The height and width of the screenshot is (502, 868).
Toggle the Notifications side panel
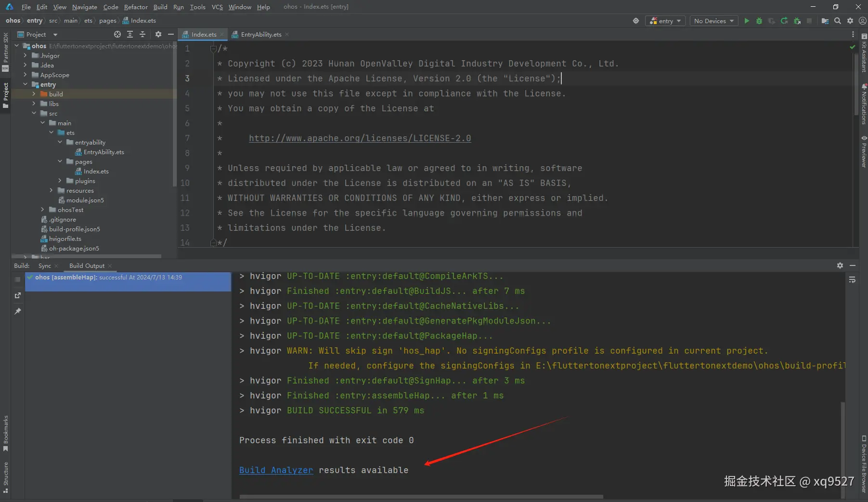[864, 104]
